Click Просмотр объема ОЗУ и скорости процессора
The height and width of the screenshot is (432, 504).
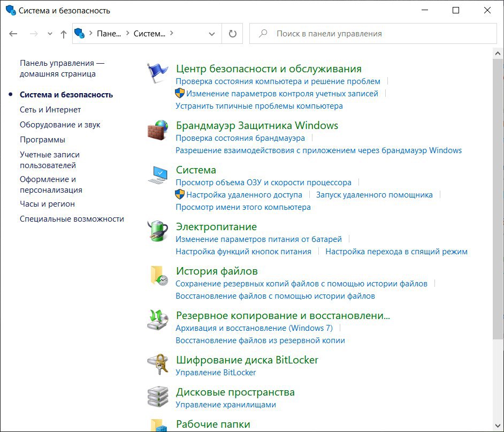[x=263, y=183]
